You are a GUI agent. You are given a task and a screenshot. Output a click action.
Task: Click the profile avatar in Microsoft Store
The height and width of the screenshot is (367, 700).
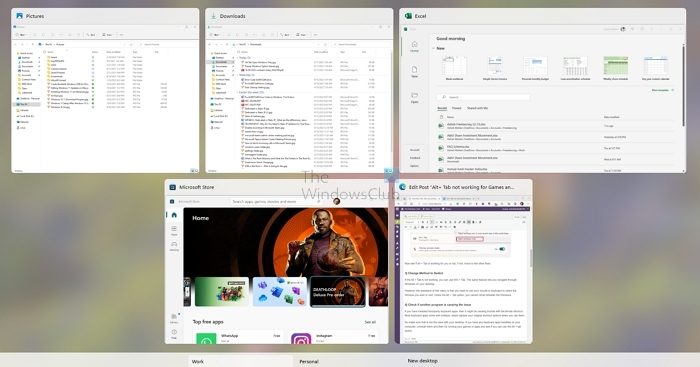coord(337,201)
